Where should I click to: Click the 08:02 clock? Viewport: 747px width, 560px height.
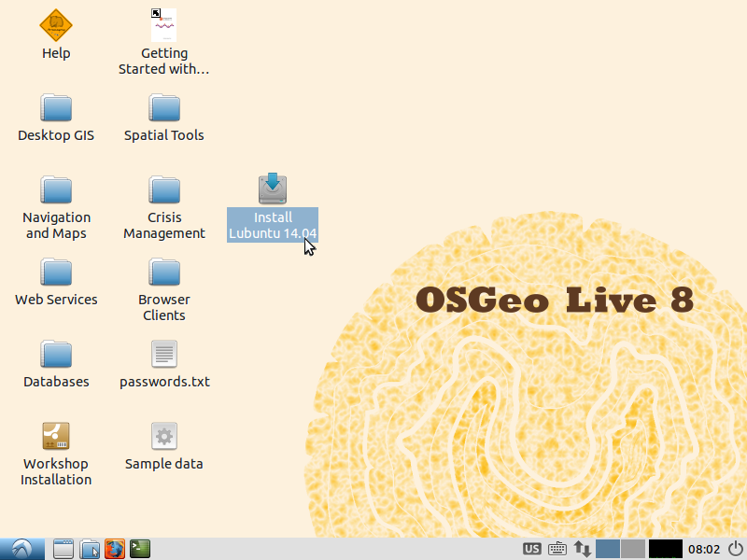[x=704, y=550]
